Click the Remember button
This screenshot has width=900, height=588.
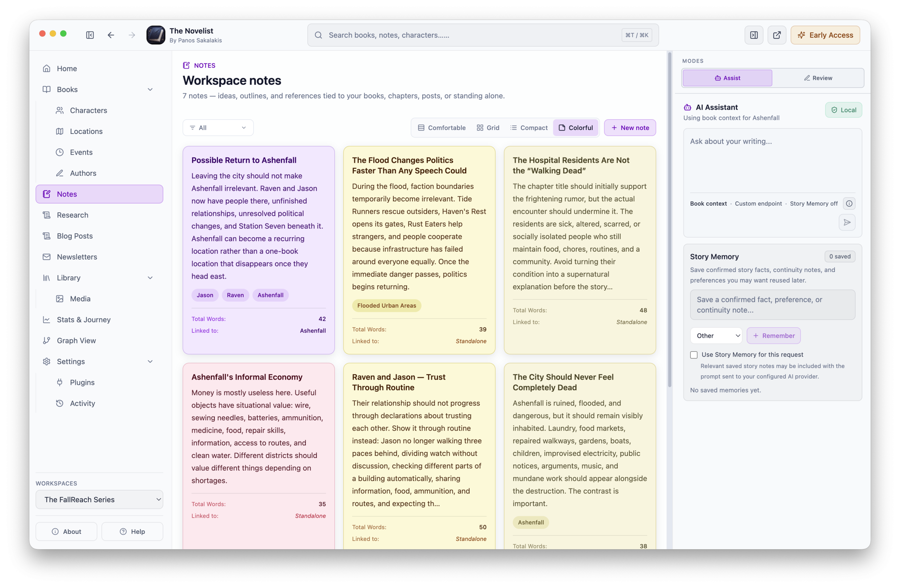pyautogui.click(x=773, y=335)
